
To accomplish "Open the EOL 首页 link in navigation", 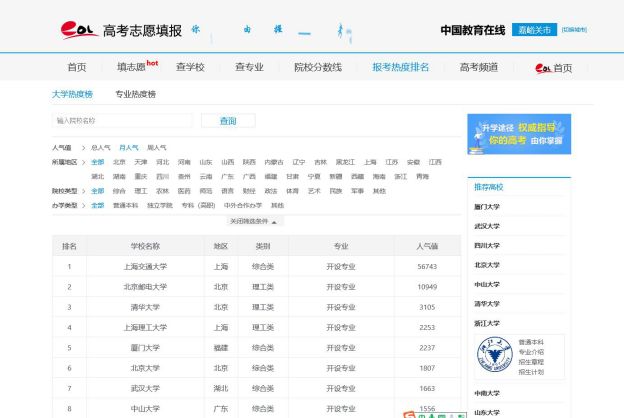I will click(553, 68).
